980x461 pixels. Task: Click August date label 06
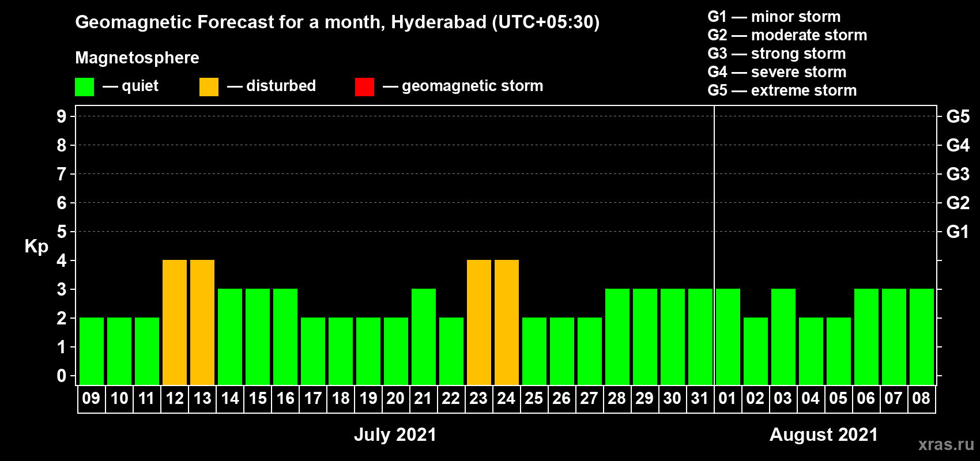click(x=866, y=398)
